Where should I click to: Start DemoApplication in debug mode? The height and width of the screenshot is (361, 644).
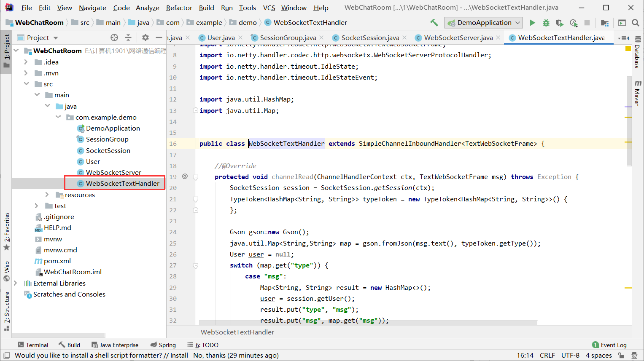(546, 23)
